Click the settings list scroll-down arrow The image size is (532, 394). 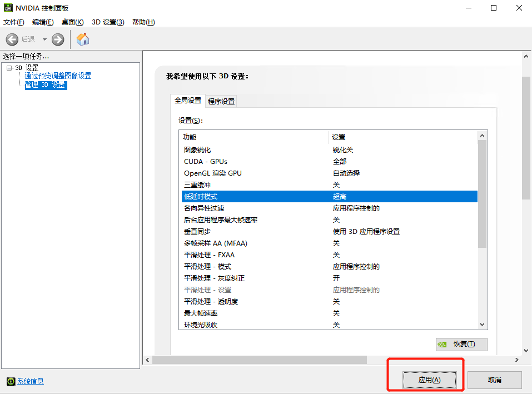pyautogui.click(x=482, y=325)
